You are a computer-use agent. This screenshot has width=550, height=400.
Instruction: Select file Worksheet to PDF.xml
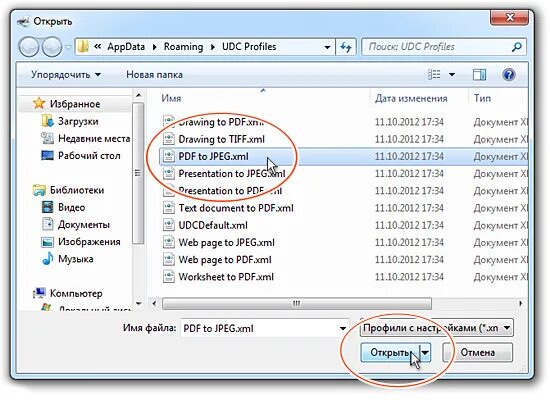pos(226,277)
